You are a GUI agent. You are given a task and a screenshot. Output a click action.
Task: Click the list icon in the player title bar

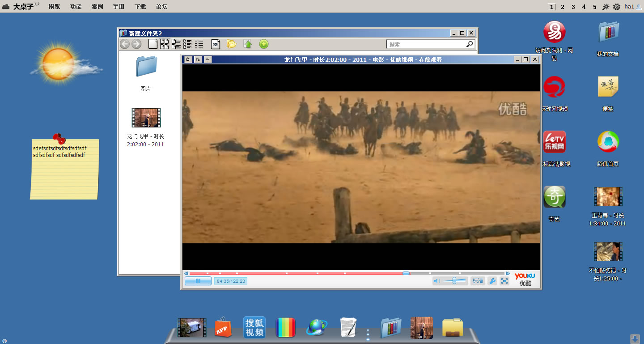(207, 59)
